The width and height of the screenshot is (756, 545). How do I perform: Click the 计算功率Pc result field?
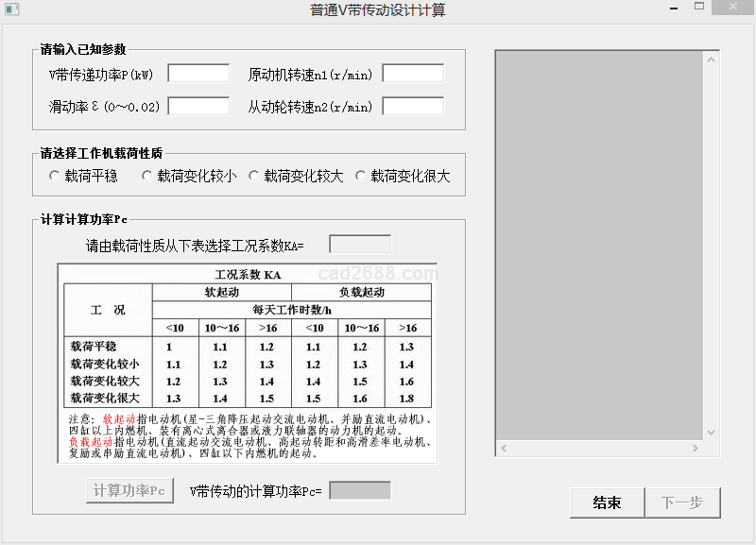[x=359, y=490]
